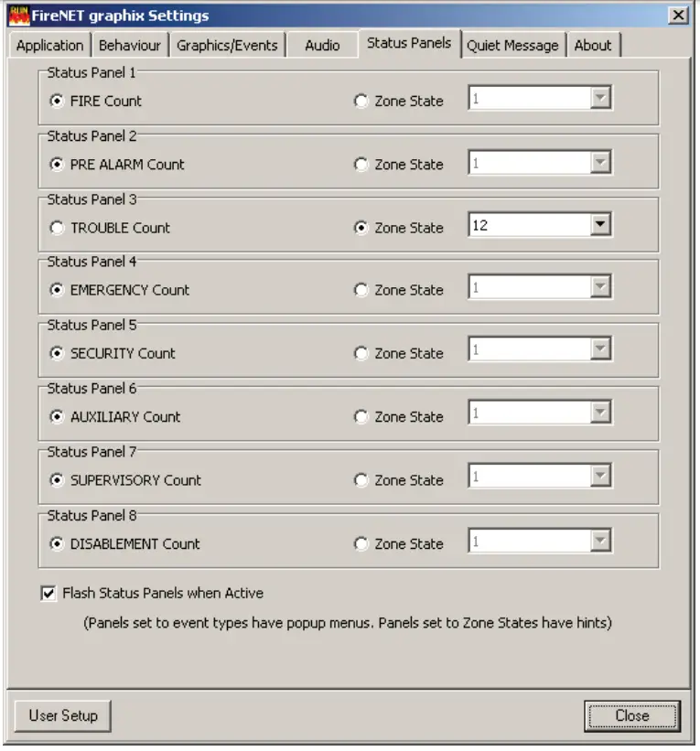Click the Close button
This screenshot has height=751, width=700.
click(x=632, y=715)
